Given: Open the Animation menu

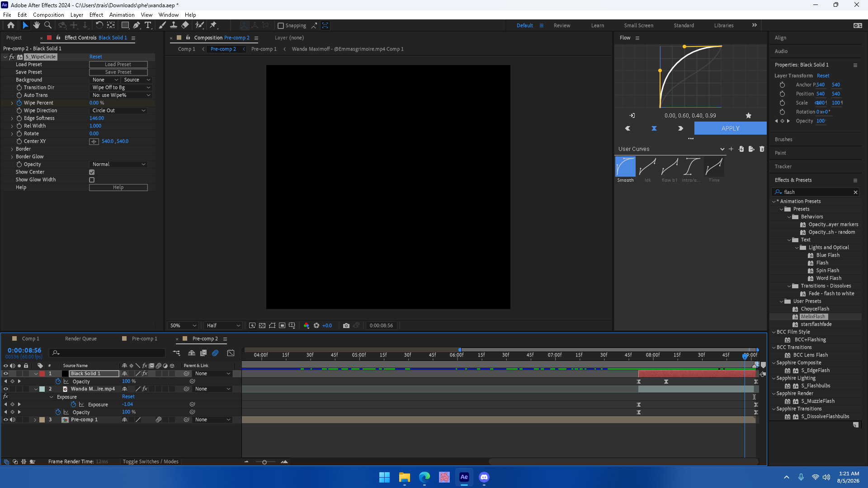Looking at the screenshot, I should [x=122, y=15].
